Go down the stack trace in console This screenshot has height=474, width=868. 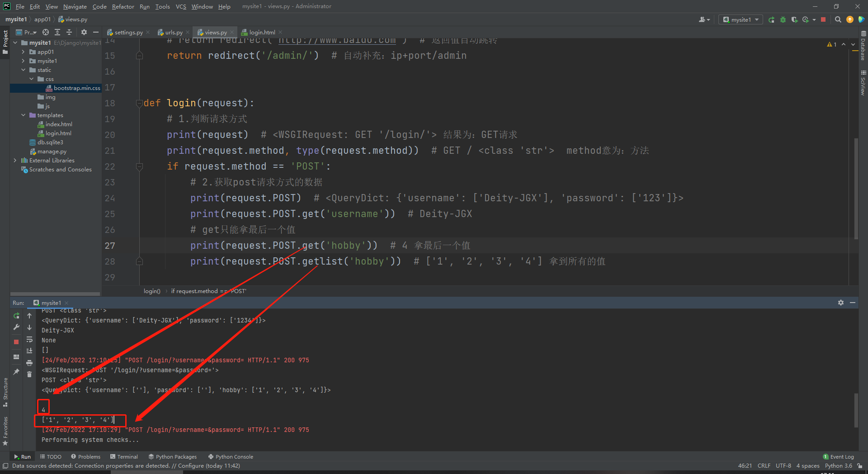point(29,327)
